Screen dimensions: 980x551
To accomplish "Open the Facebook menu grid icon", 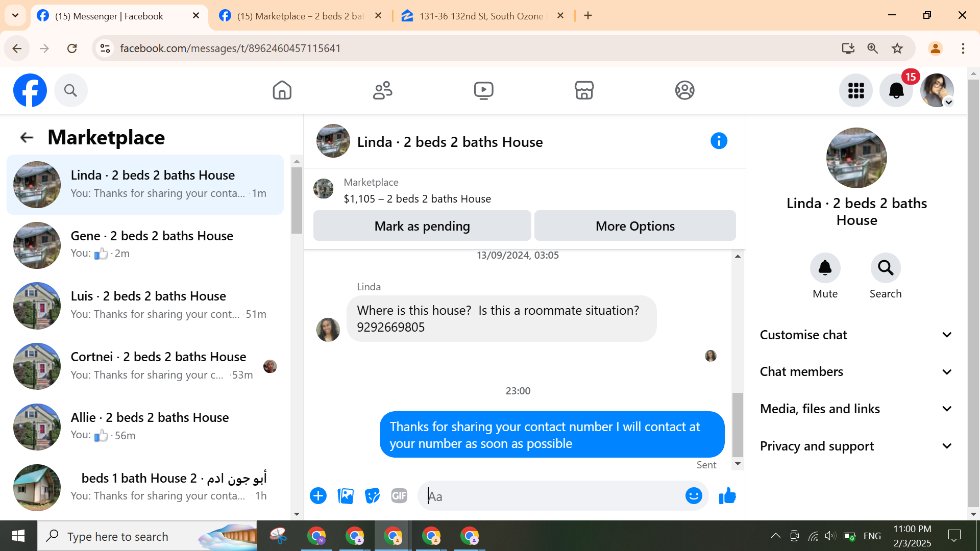I will click(856, 90).
